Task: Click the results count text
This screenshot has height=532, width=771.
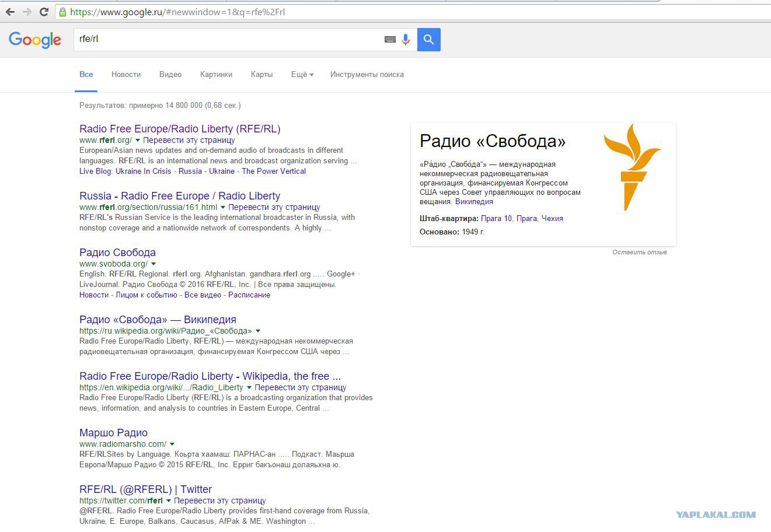Action: [160, 106]
